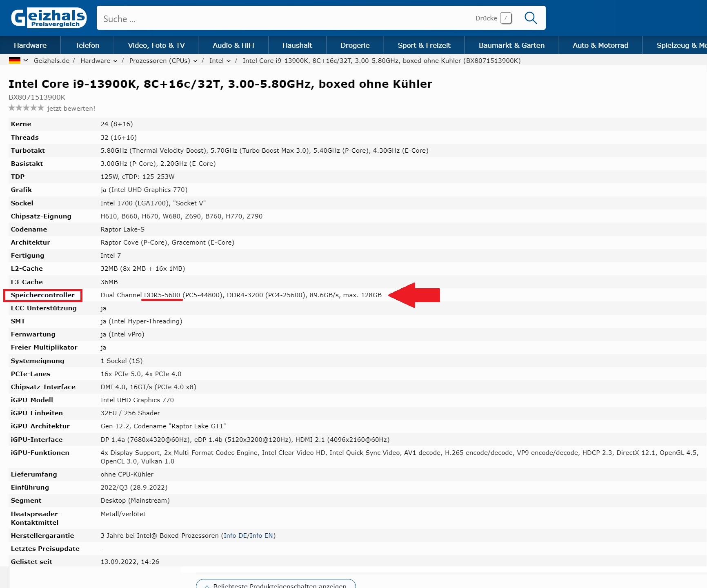This screenshot has width=707, height=588.
Task: Open Video, Foto & TV menu
Action: pyautogui.click(x=156, y=45)
